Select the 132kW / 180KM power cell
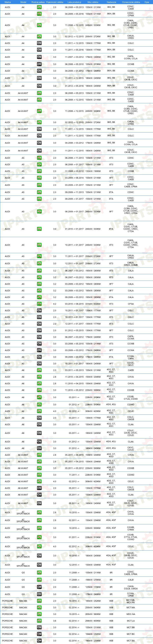The image size is (153, 644). point(93,171)
